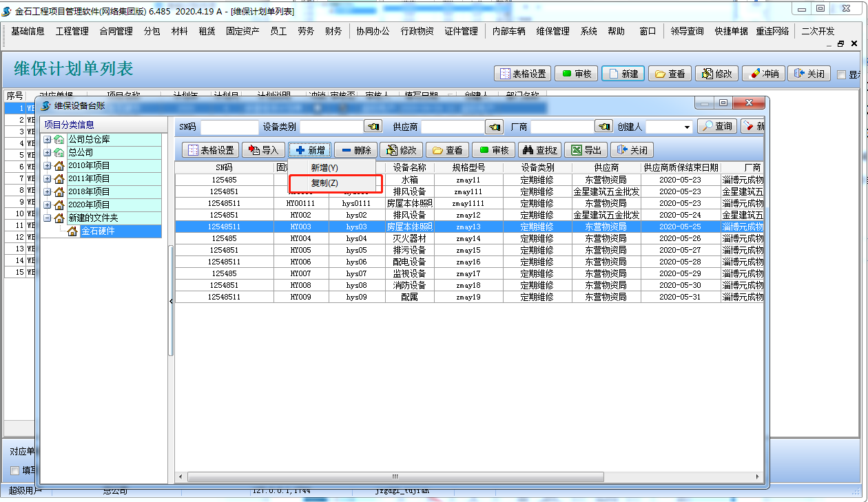Click the 删除 delete button
This screenshot has height=502, width=868.
355,150
